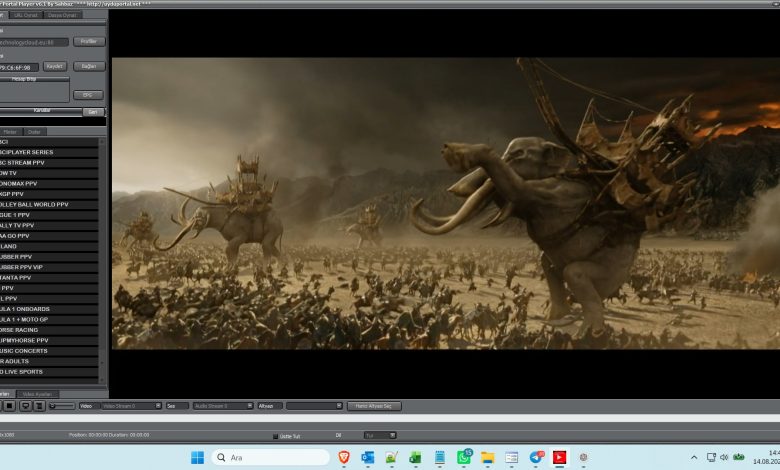This screenshot has width=780, height=470.
Task: Select the D LIVE SPORTS row
Action: point(49,372)
